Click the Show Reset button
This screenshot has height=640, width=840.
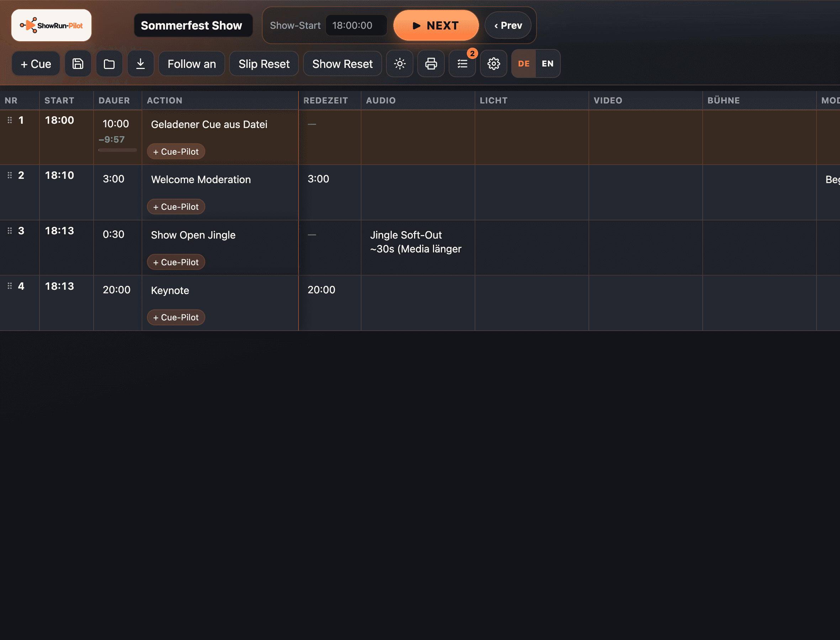342,64
